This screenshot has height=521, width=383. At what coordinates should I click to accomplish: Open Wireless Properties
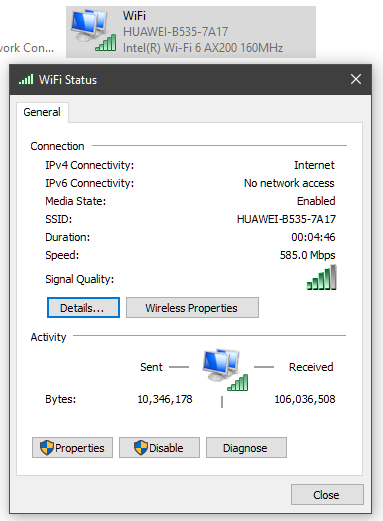192,308
